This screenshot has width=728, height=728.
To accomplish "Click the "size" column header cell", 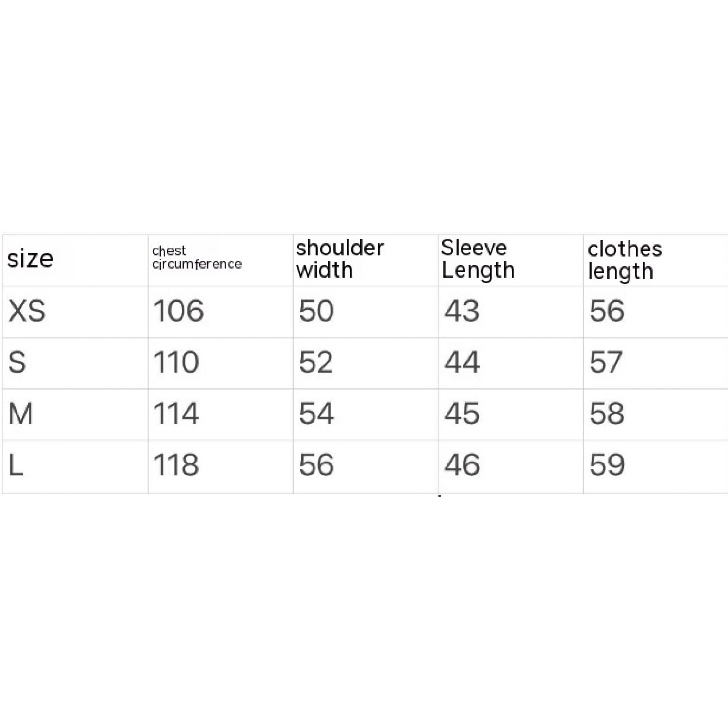I will 30,259.
